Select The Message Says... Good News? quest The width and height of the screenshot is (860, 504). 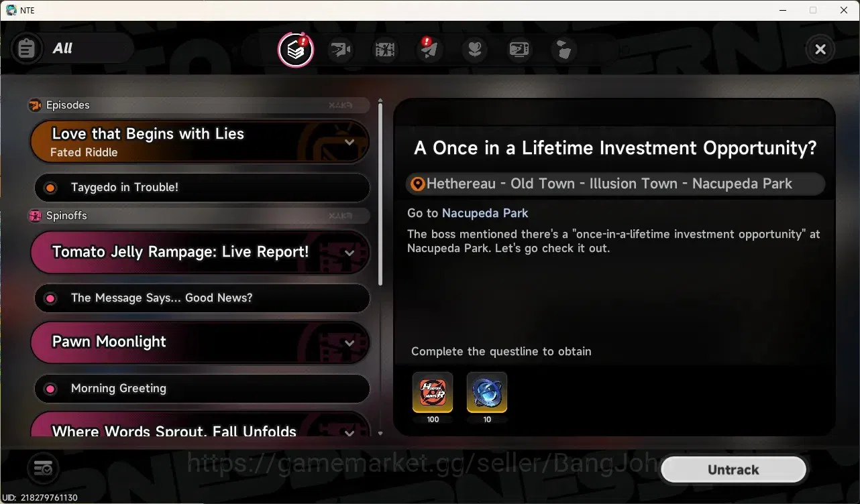tap(201, 298)
